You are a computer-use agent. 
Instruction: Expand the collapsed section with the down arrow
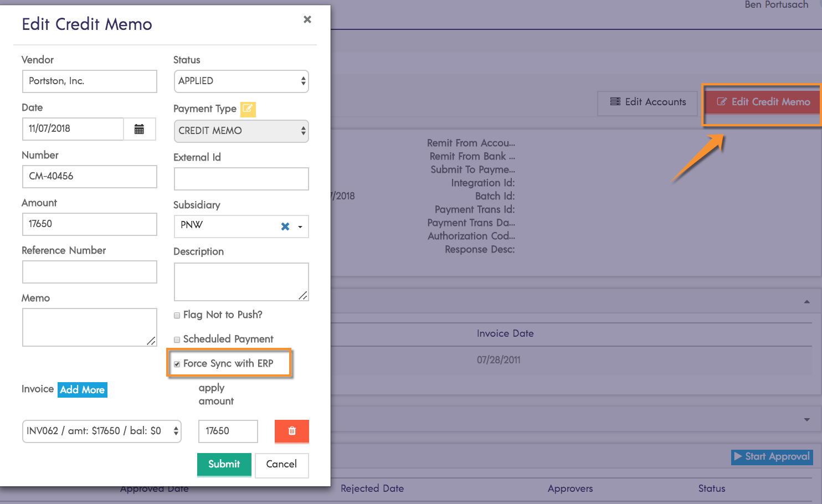[806, 420]
